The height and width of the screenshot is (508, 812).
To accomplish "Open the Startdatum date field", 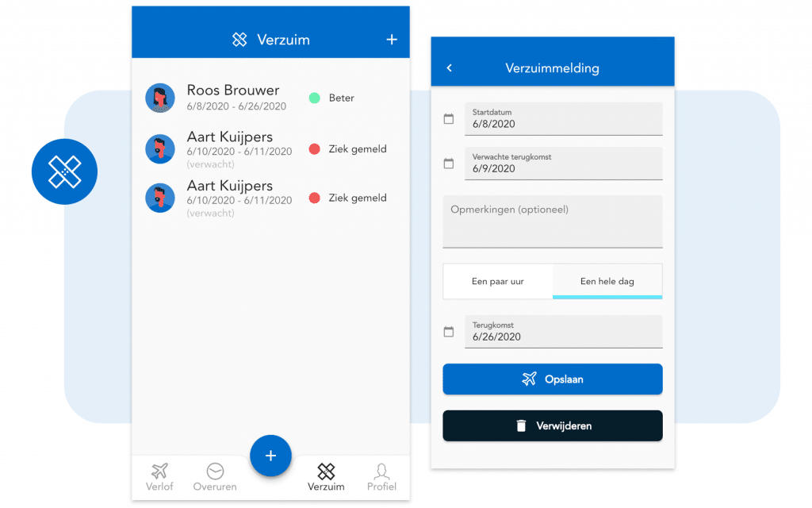I will (563, 119).
